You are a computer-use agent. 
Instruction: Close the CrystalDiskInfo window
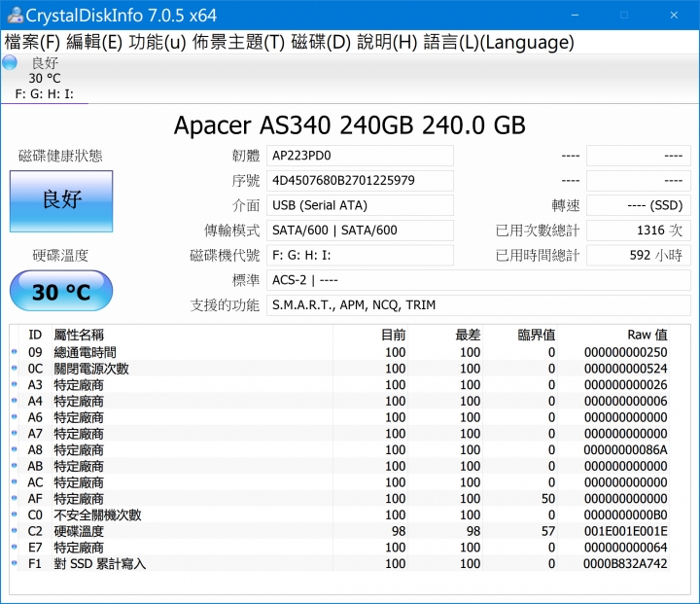click(x=674, y=16)
